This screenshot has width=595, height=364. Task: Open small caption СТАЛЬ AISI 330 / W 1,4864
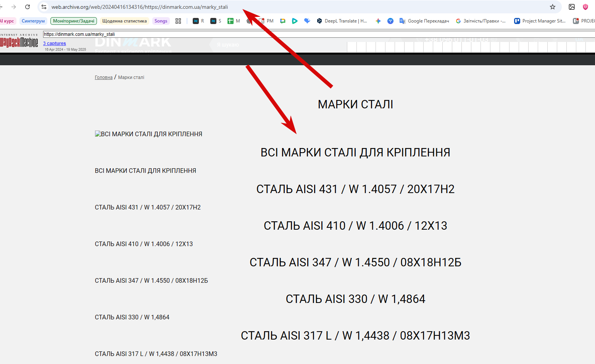click(x=132, y=317)
